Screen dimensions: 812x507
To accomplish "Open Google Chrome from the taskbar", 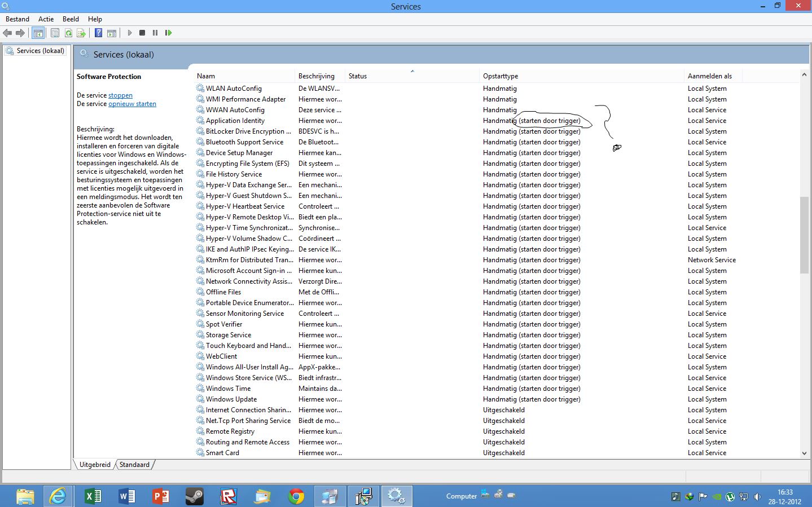I will click(x=296, y=496).
